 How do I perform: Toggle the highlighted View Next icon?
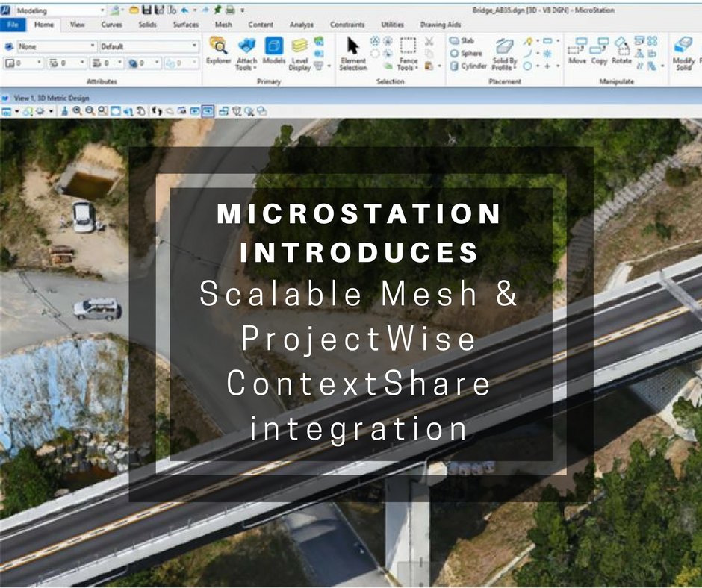208,111
